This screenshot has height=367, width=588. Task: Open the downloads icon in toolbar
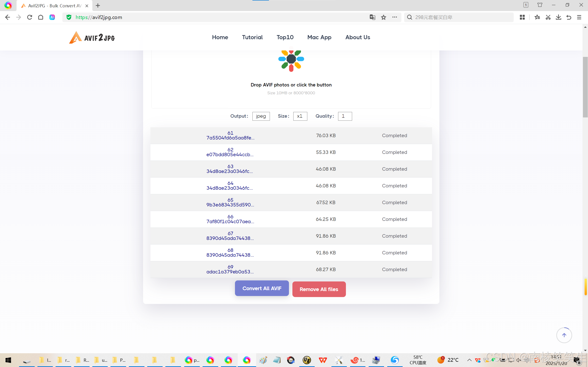coord(558,17)
